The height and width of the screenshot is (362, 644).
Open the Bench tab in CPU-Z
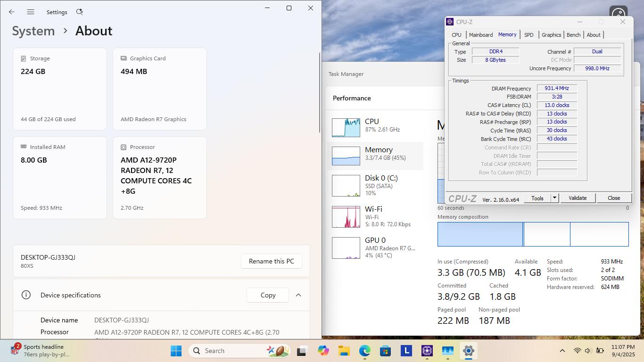point(573,35)
